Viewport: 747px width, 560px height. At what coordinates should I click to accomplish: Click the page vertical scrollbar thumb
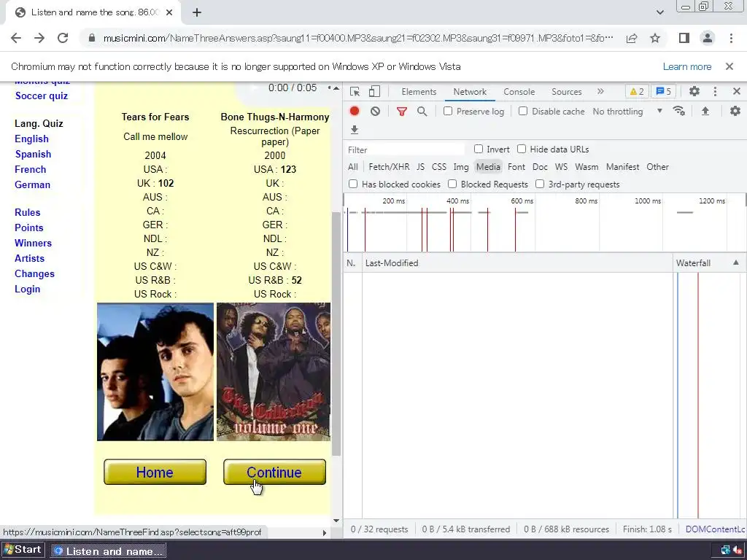336,333
